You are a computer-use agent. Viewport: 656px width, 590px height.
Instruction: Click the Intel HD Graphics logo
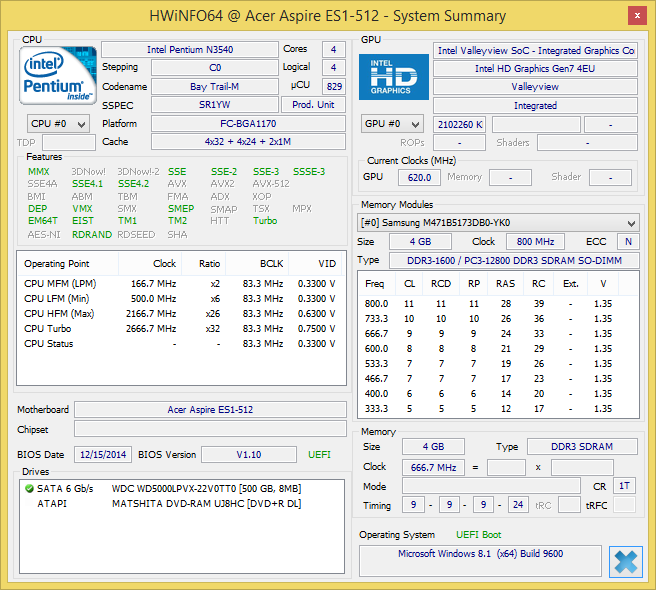pos(393,77)
